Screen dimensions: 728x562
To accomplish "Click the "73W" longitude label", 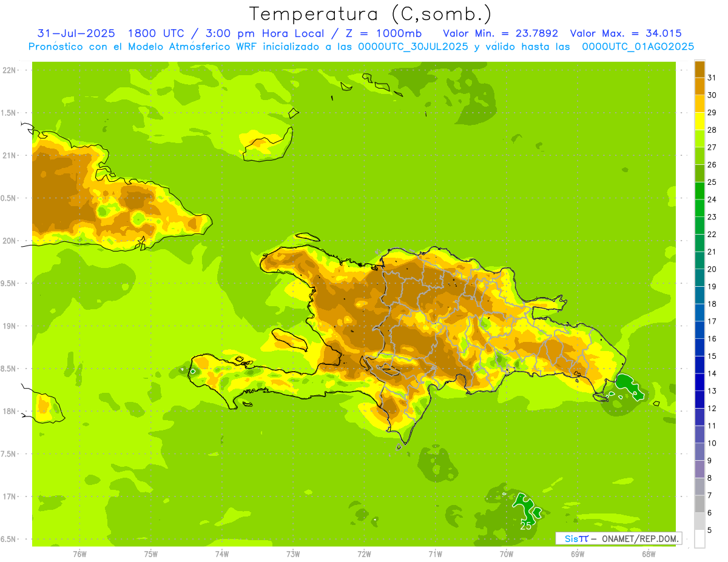I will (x=293, y=554).
